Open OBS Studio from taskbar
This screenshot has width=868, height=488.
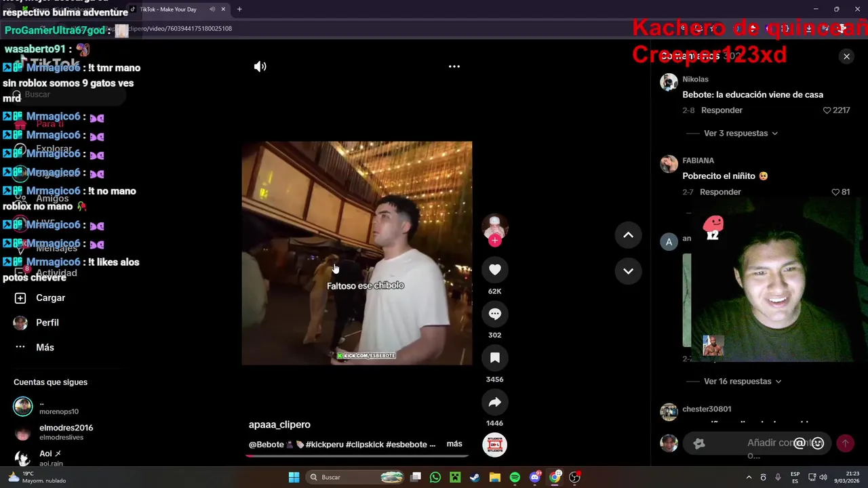[x=575, y=477]
